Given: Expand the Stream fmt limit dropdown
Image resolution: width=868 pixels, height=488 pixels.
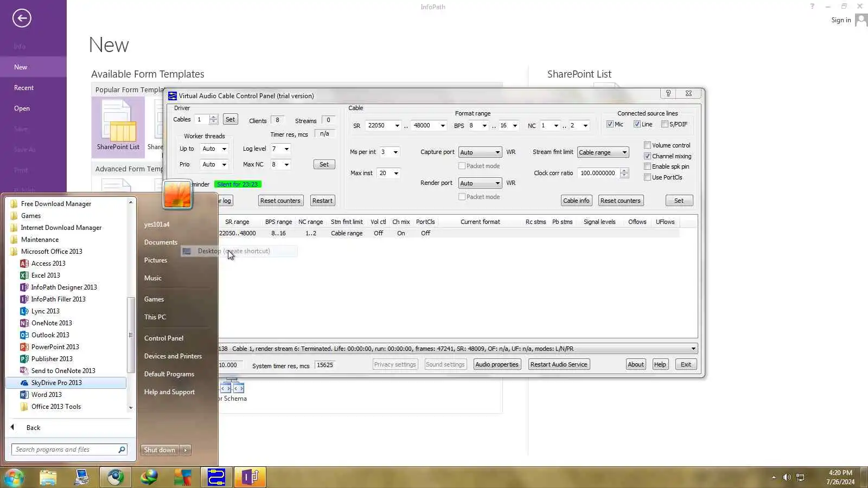Looking at the screenshot, I should [x=603, y=152].
